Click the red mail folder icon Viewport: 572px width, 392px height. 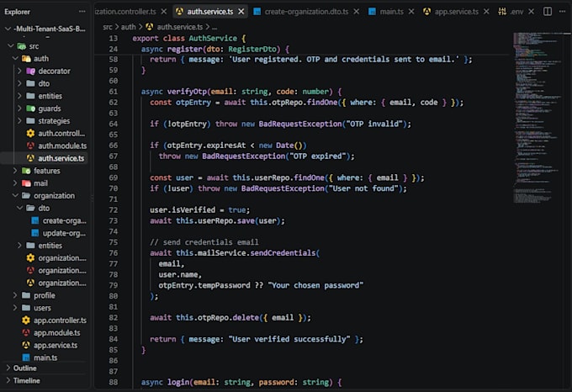(x=26, y=183)
